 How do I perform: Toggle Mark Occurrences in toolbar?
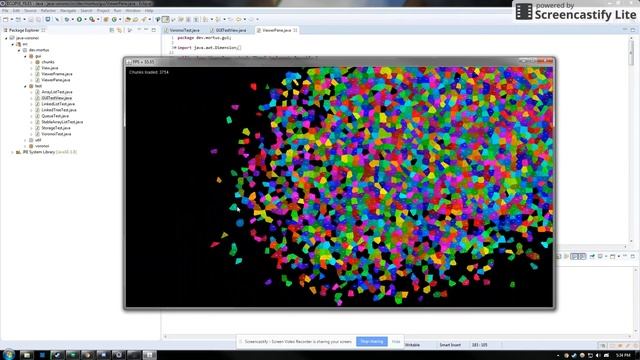click(x=165, y=19)
